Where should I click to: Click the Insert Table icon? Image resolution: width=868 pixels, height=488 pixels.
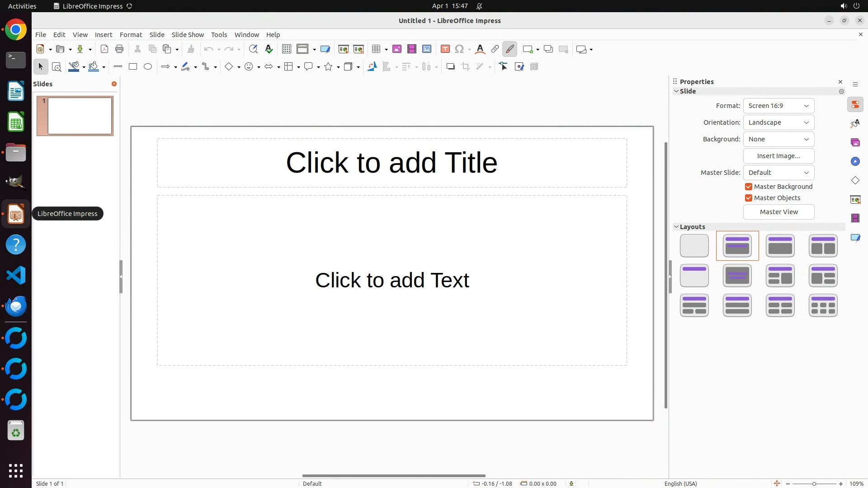pos(376,49)
